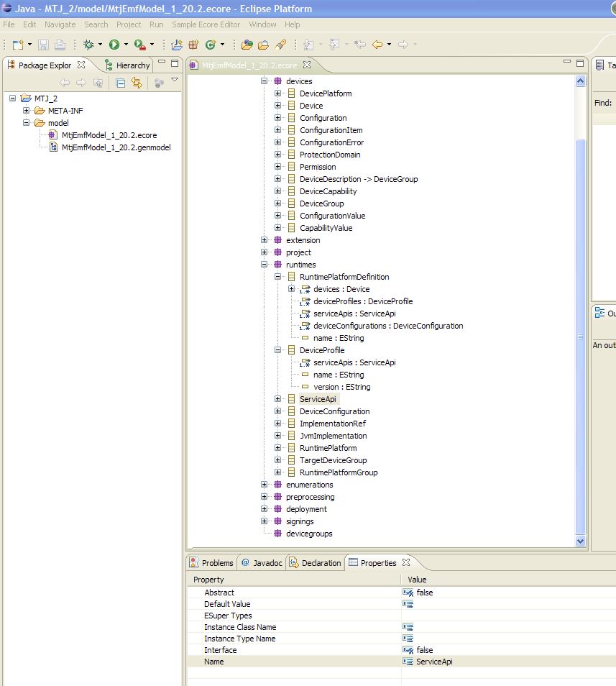Open the New Java Class dropdown arrow
Screen dimensions: 616x686
tap(222, 44)
